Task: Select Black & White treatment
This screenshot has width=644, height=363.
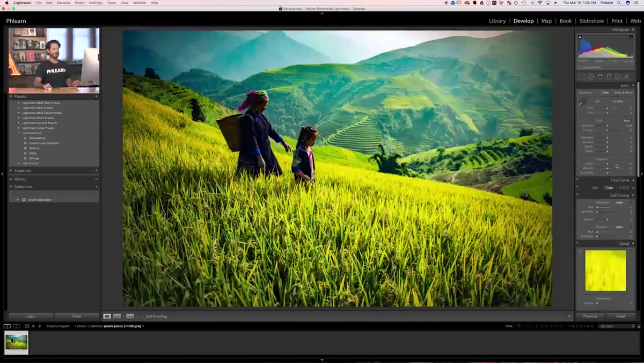Action: 624,92
